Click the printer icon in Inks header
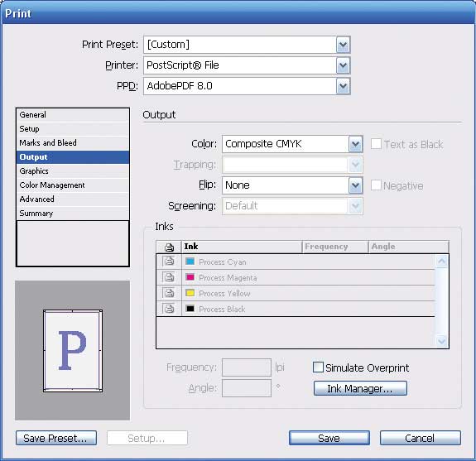The height and width of the screenshot is (461, 476). (x=169, y=247)
